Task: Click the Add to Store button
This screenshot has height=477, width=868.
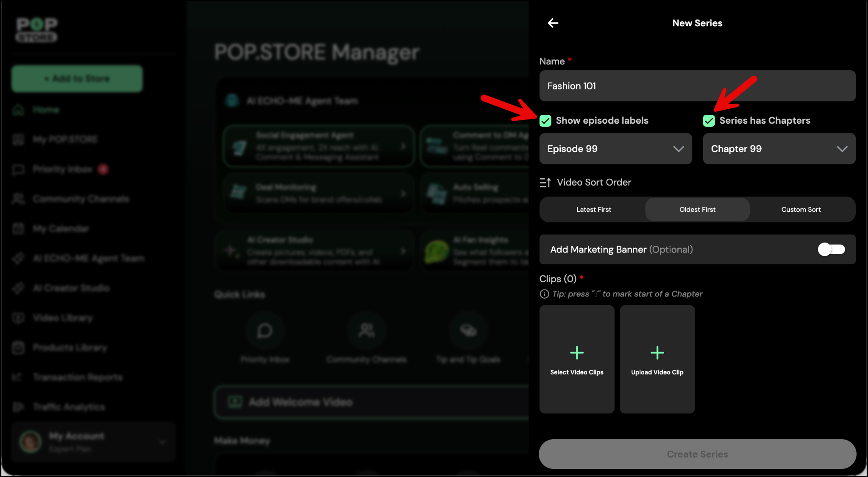Action: [77, 79]
